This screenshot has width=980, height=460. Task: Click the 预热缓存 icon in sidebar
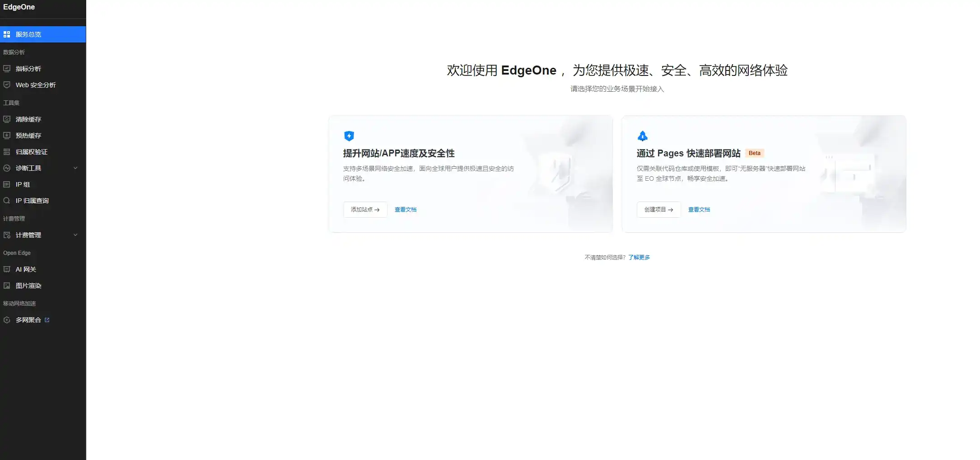[6, 135]
